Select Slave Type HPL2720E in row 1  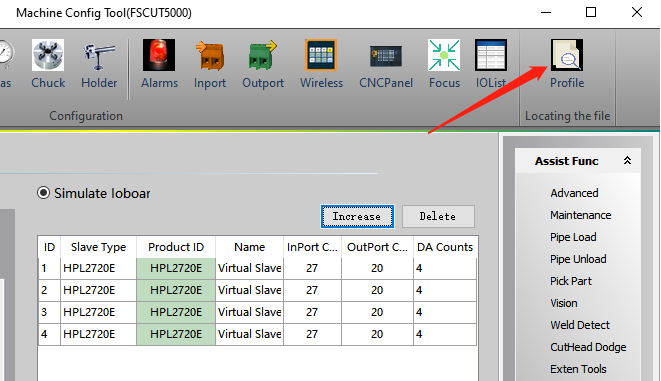click(x=98, y=268)
